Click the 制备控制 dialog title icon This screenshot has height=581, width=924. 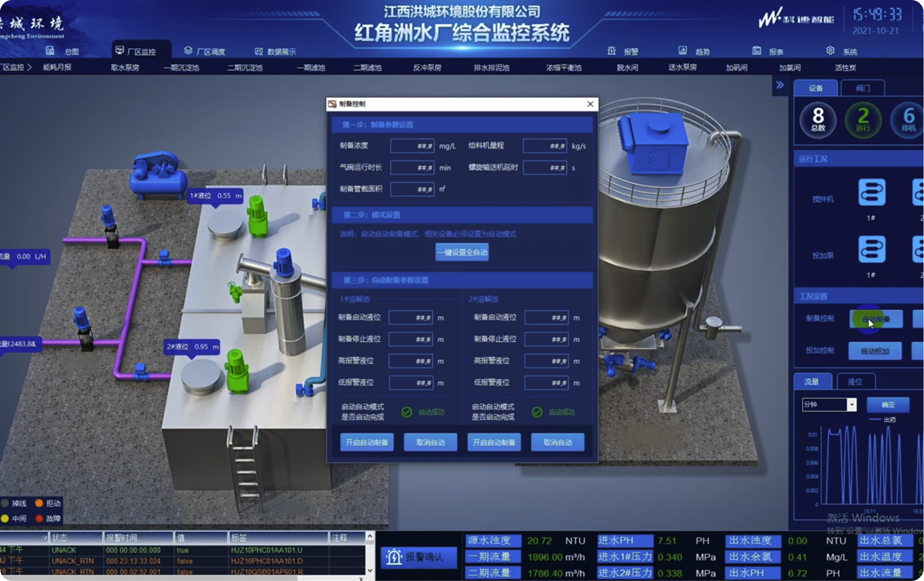(332, 104)
